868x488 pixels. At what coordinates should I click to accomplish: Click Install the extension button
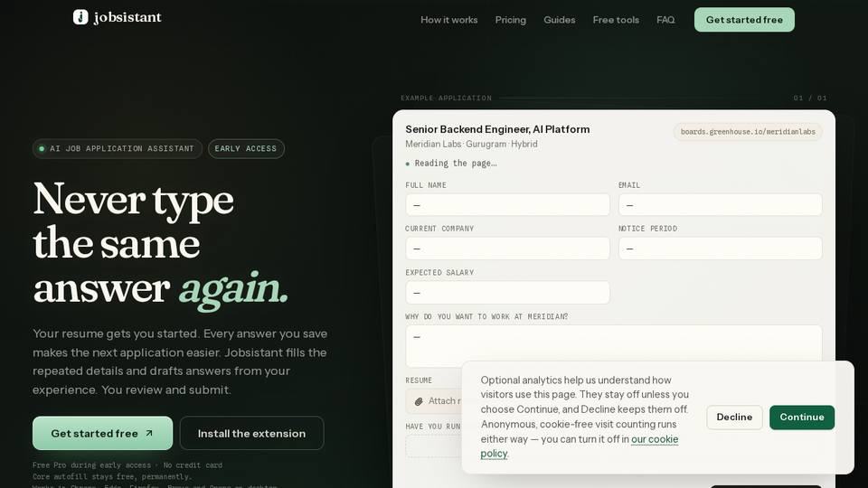pos(252,433)
